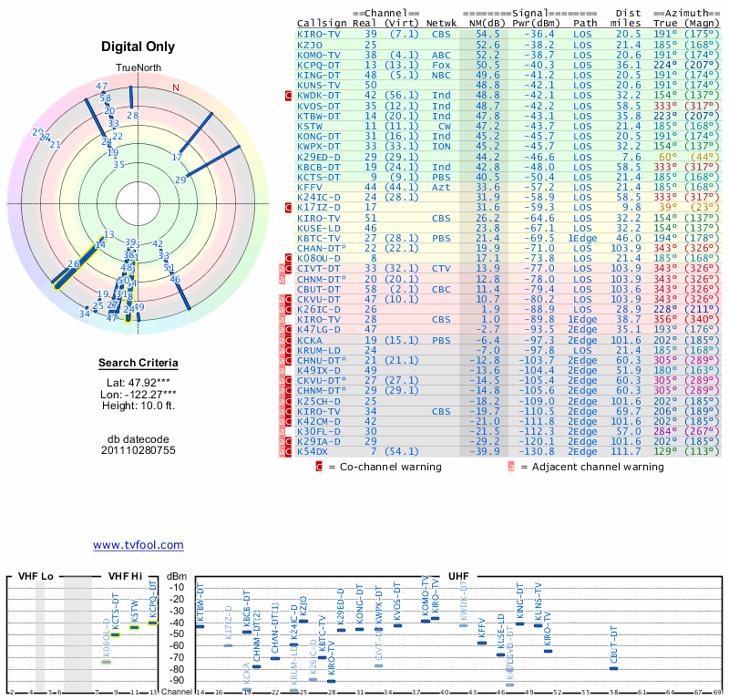Click the VHF Lo chart heading
This screenshot has height=700, width=729.
coord(35,577)
